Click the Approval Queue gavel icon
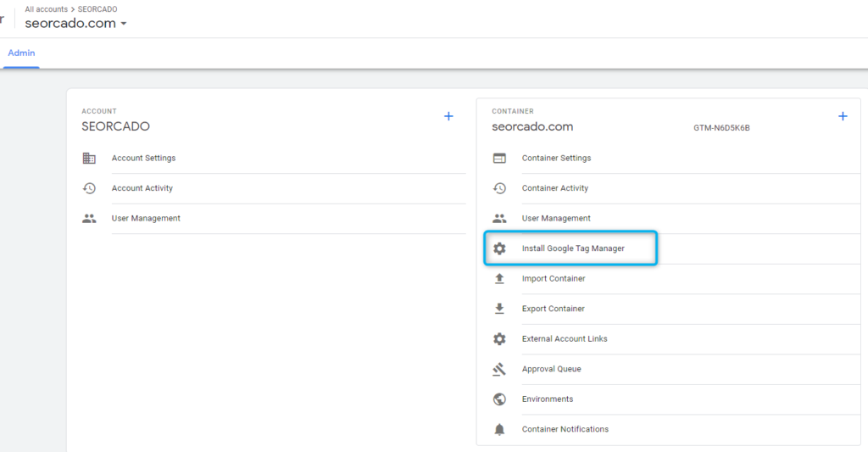The image size is (868, 452). (499, 369)
